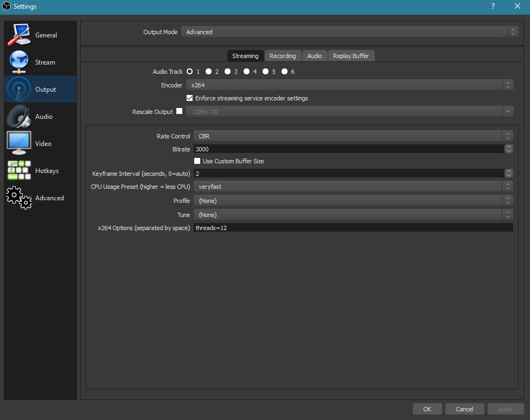Open Audio speaker icon settings
The width and height of the screenshot is (530, 420).
click(19, 116)
